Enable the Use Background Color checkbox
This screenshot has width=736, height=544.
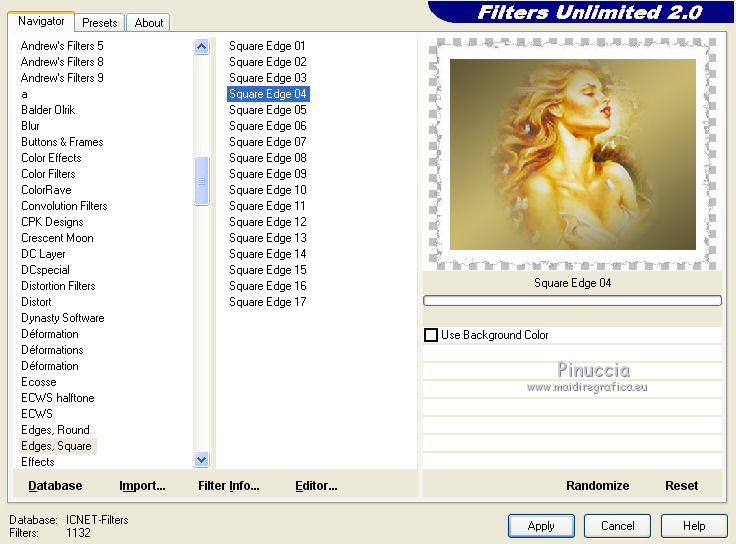(430, 335)
